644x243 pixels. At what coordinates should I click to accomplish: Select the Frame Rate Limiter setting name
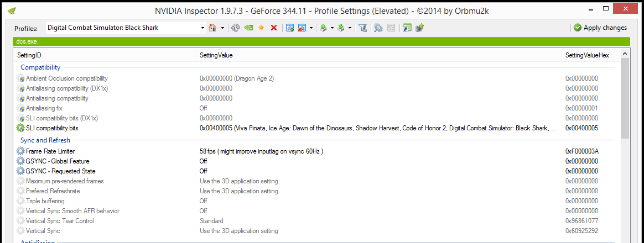[x=50, y=151]
